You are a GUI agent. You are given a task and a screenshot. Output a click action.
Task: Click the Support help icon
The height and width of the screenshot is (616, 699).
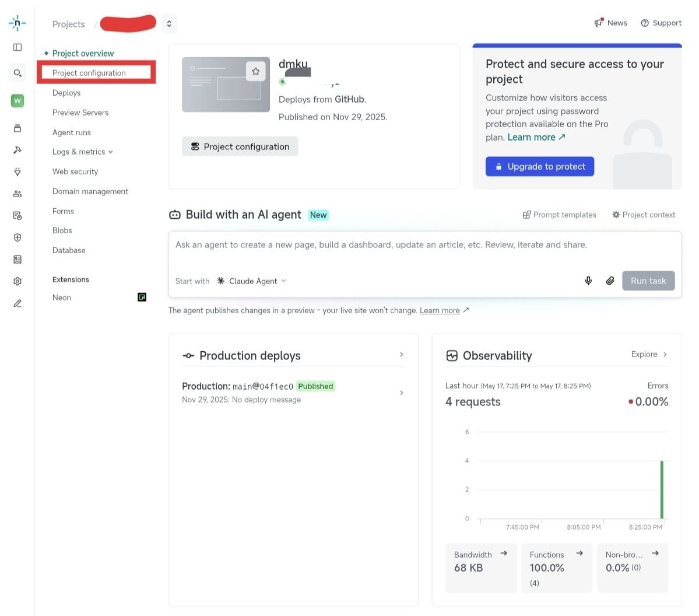(645, 23)
